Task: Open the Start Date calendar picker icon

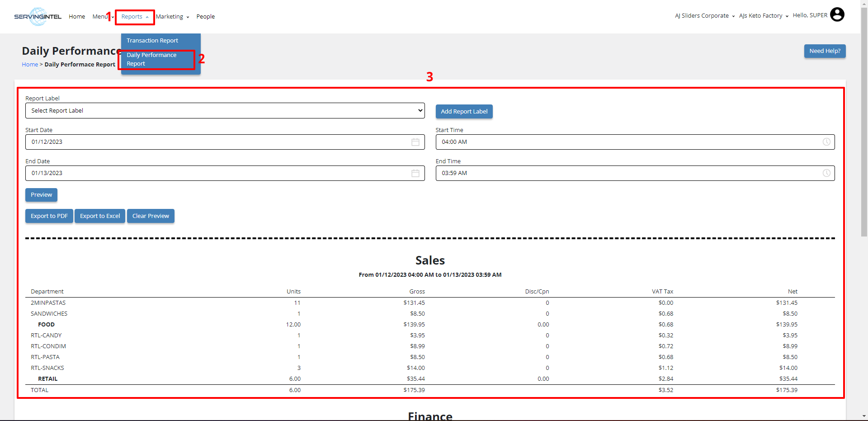Action: [415, 142]
